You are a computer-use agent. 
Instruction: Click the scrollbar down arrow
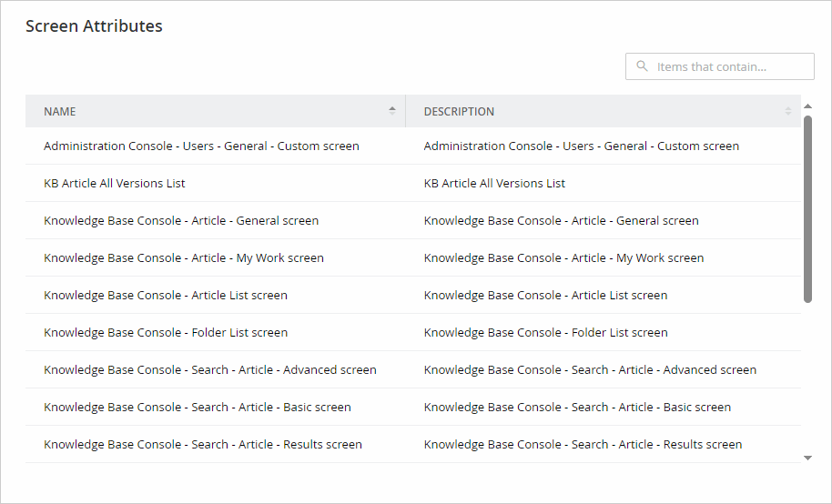tap(807, 458)
